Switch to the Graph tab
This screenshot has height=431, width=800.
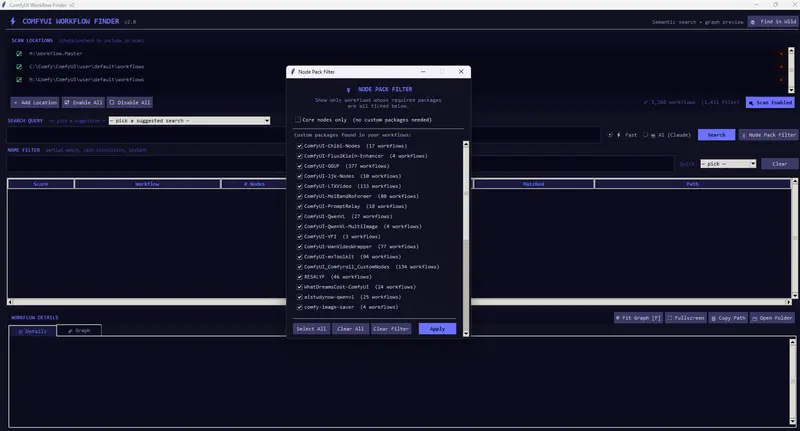79,331
